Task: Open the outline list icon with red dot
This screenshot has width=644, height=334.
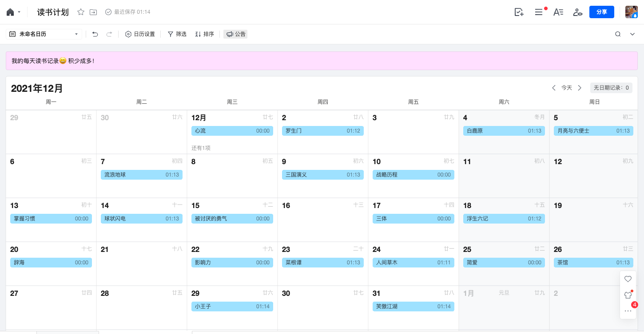Action: point(539,12)
